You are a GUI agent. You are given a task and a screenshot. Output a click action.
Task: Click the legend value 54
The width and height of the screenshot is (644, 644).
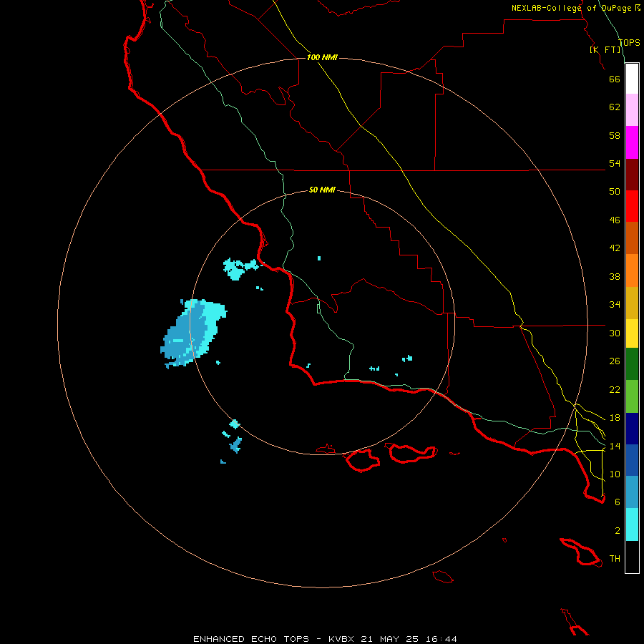pyautogui.click(x=615, y=163)
